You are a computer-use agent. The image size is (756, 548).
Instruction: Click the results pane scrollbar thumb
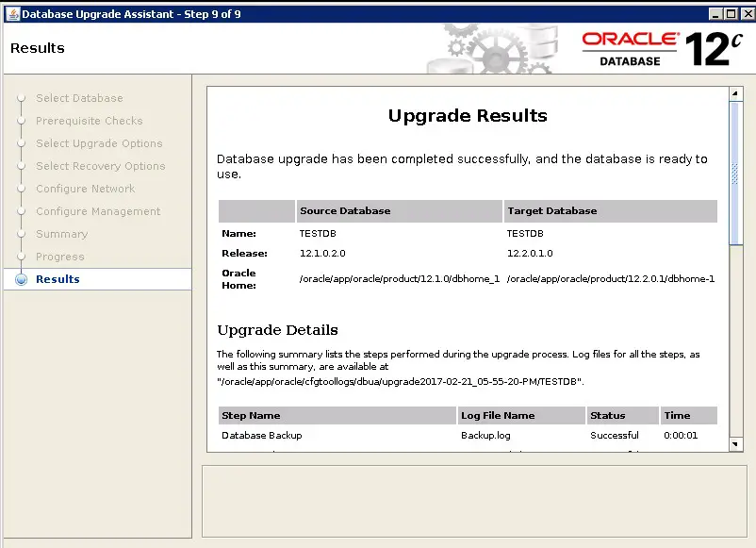pos(735,174)
